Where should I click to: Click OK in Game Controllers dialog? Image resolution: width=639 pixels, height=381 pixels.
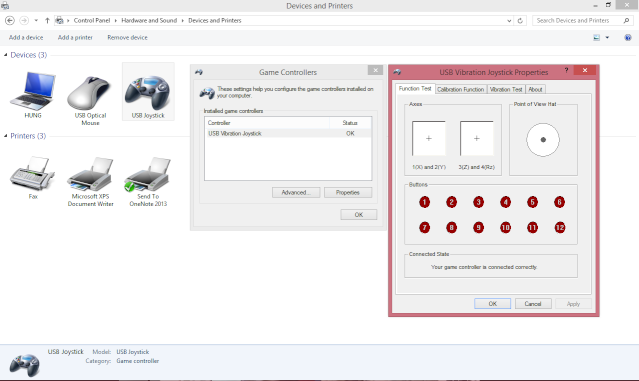click(359, 214)
